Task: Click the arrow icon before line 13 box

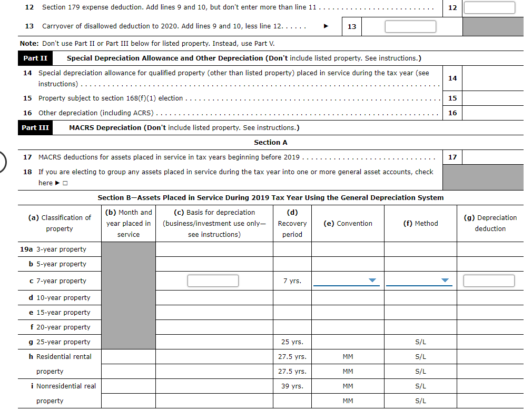Action: (326, 26)
